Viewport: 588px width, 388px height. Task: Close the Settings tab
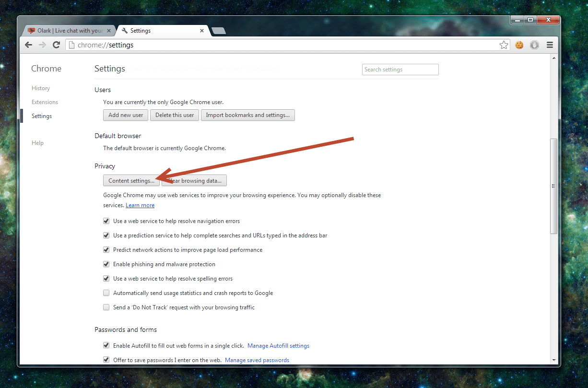tap(202, 31)
